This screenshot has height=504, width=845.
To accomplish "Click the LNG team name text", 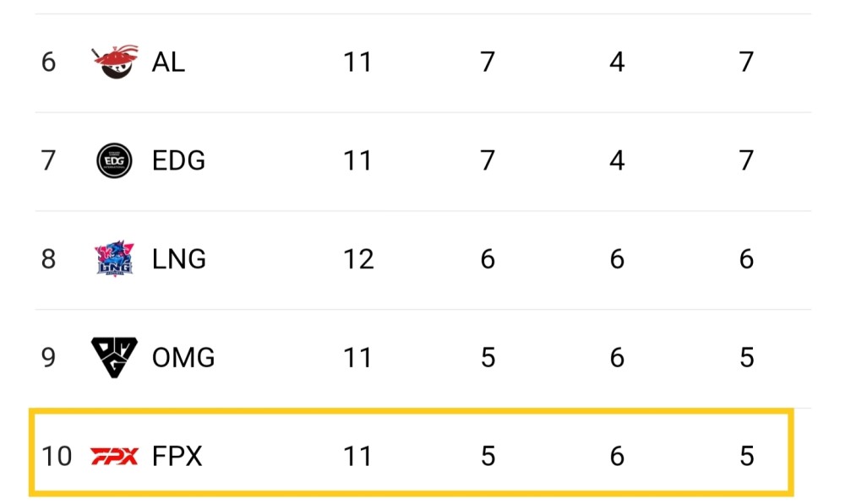I will [x=179, y=259].
